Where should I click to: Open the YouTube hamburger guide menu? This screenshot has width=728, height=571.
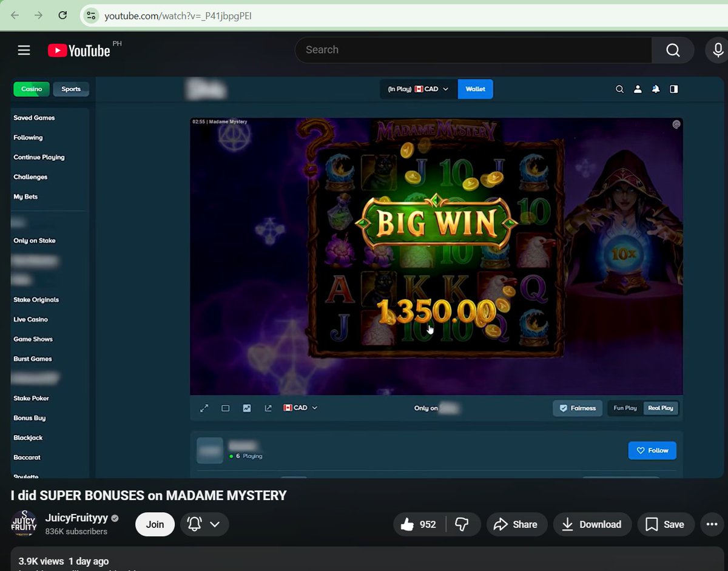(x=24, y=50)
